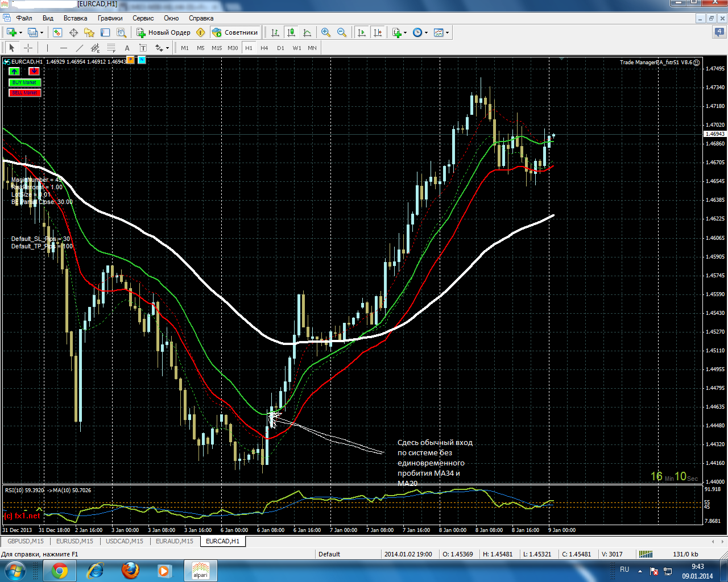Zoom out the chart with minus magnifier
Screen dimensions: 728x582
coord(342,32)
